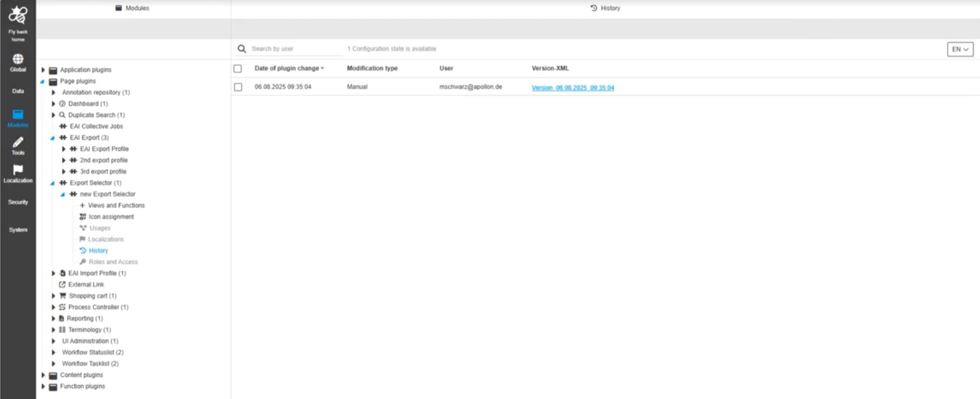
Task: Click the Modification type column header
Action: pos(372,68)
